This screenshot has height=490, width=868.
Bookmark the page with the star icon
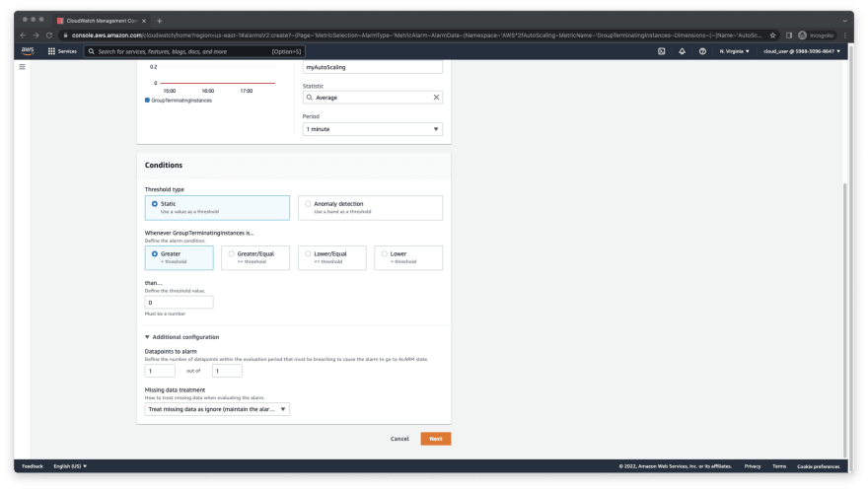click(772, 35)
